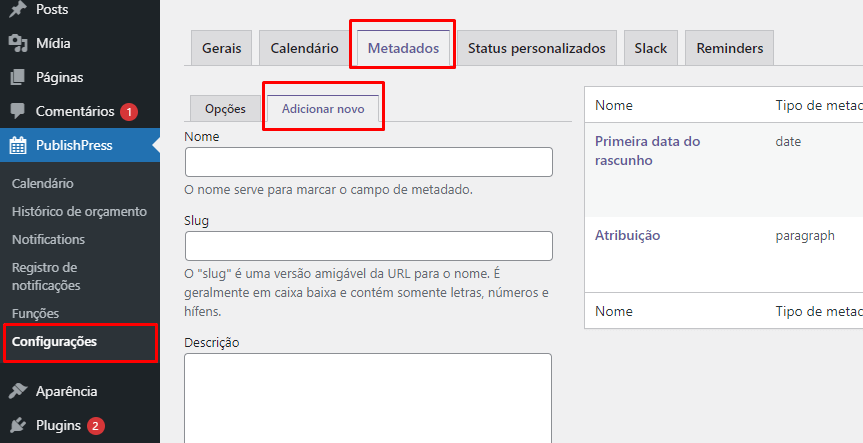Image resolution: width=863 pixels, height=443 pixels.
Task: Click the PublishPress calendar icon
Action: (18, 145)
